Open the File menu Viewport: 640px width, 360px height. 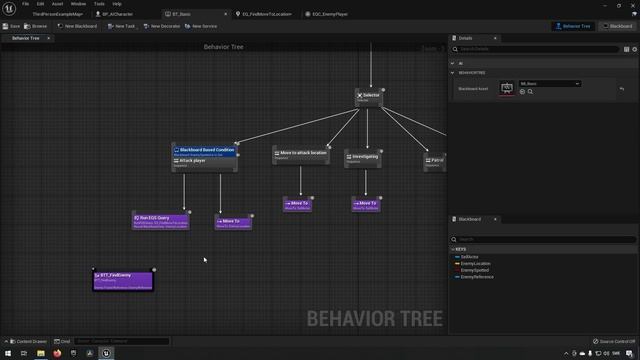[25, 4]
